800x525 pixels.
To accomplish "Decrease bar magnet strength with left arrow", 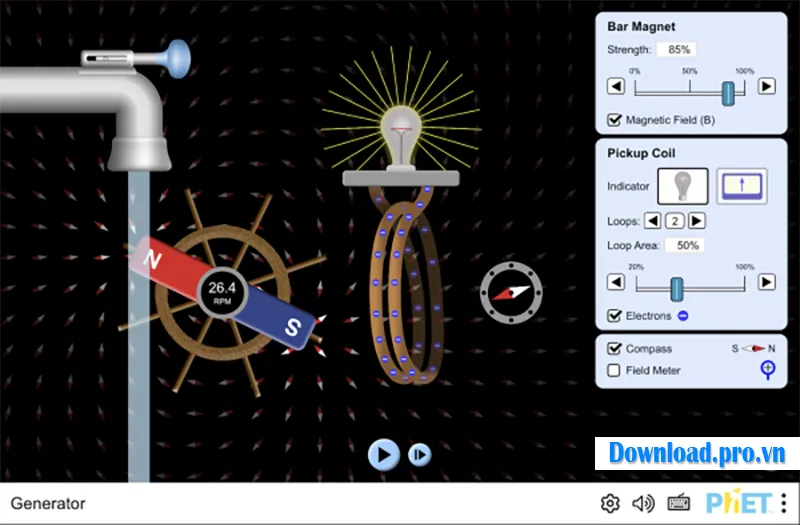I will tap(616, 86).
